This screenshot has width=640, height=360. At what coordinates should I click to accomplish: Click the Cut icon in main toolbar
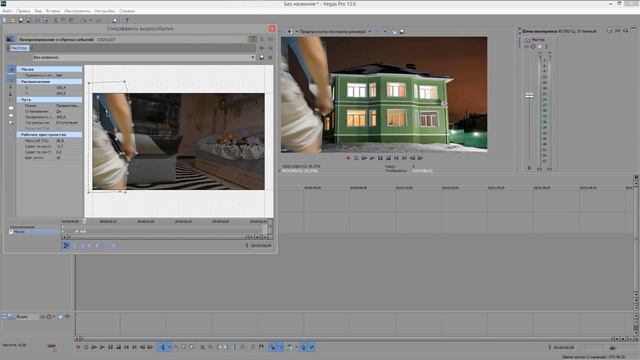[56, 20]
